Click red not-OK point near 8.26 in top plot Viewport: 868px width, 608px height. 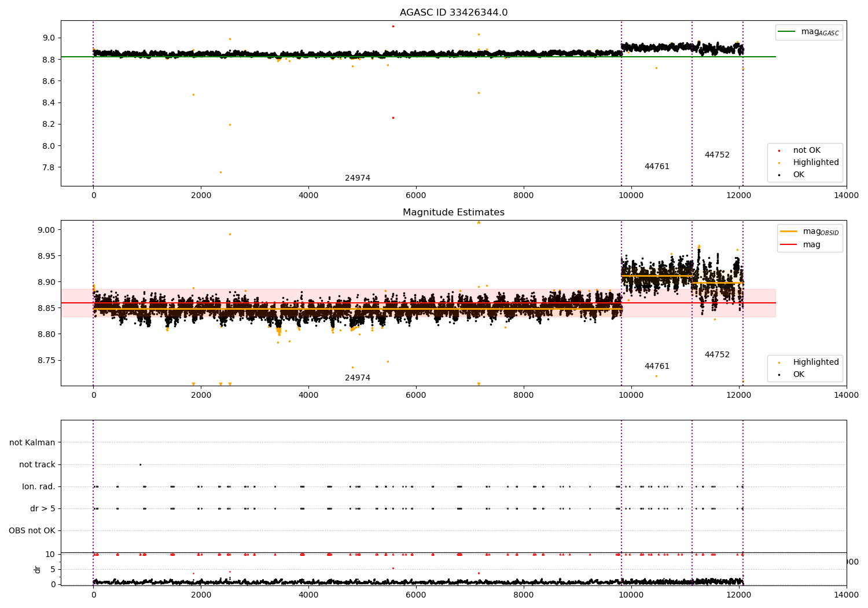click(x=393, y=118)
